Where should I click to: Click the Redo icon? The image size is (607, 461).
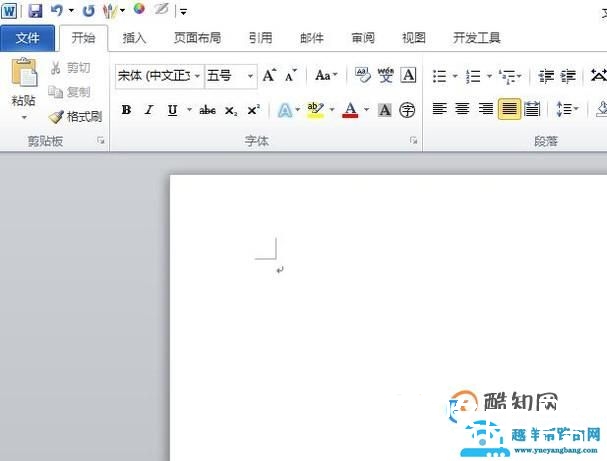tap(89, 11)
